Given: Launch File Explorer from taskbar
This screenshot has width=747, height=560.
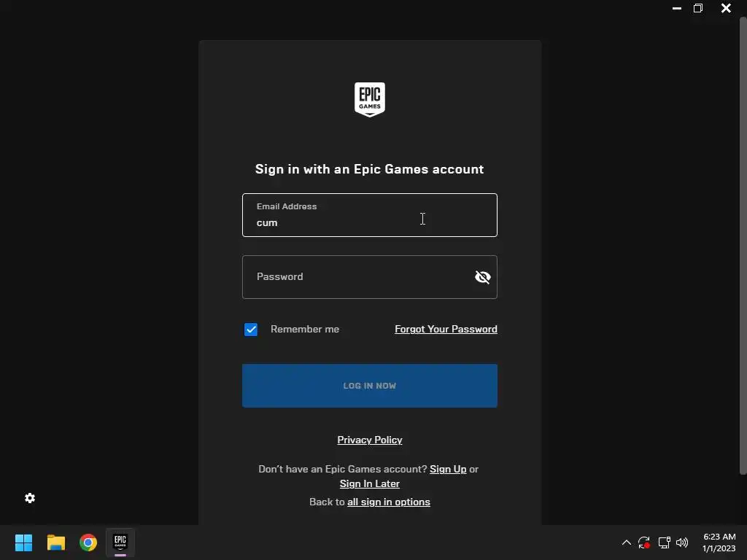Looking at the screenshot, I should (x=55, y=542).
